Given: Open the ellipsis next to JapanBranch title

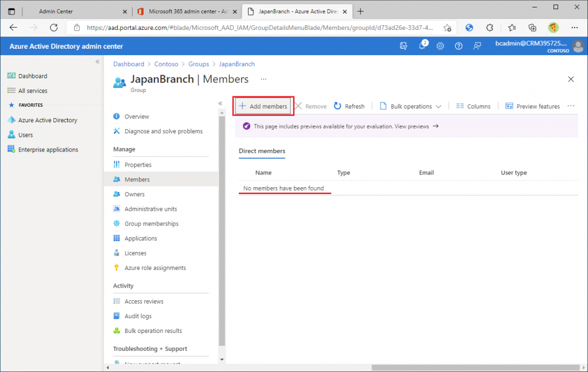Looking at the screenshot, I should point(264,79).
